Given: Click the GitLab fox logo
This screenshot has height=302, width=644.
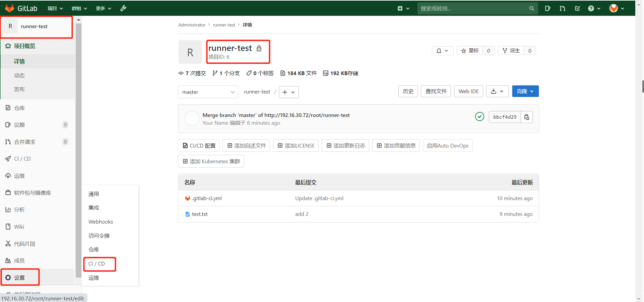Looking at the screenshot, I should 9,8.
